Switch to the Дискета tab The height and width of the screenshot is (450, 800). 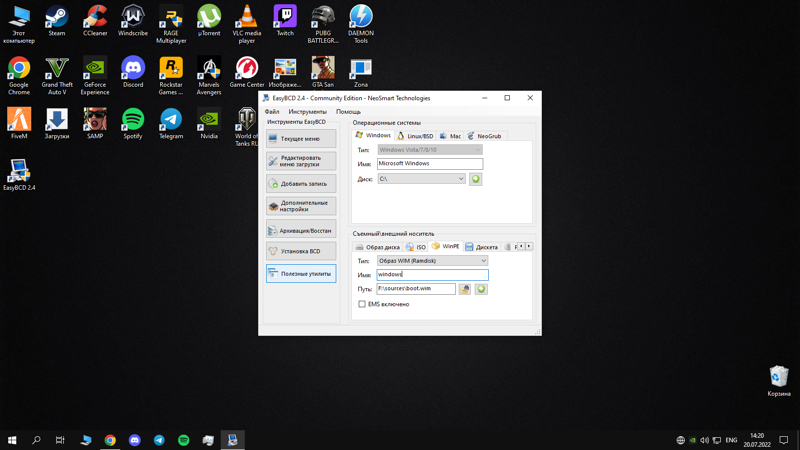click(x=482, y=247)
